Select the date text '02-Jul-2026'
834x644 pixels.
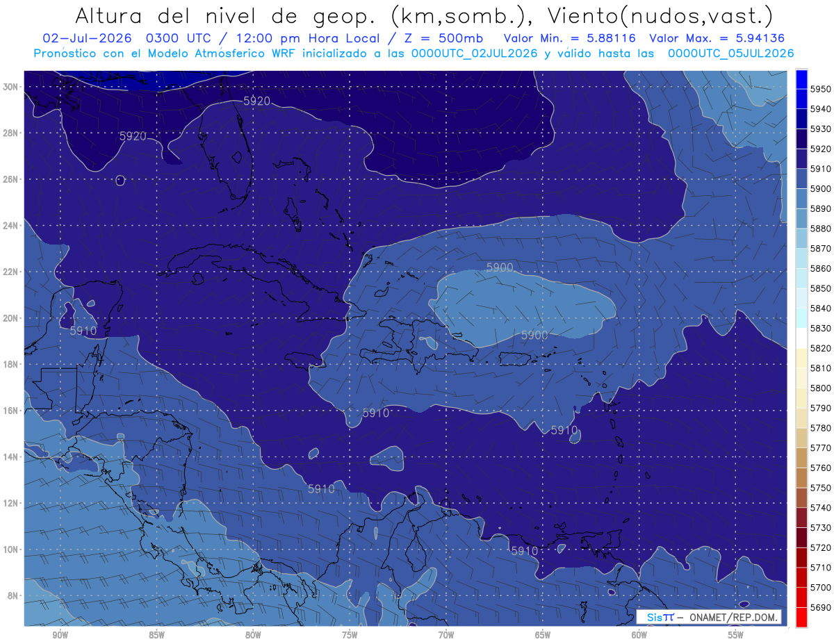pyautogui.click(x=86, y=38)
